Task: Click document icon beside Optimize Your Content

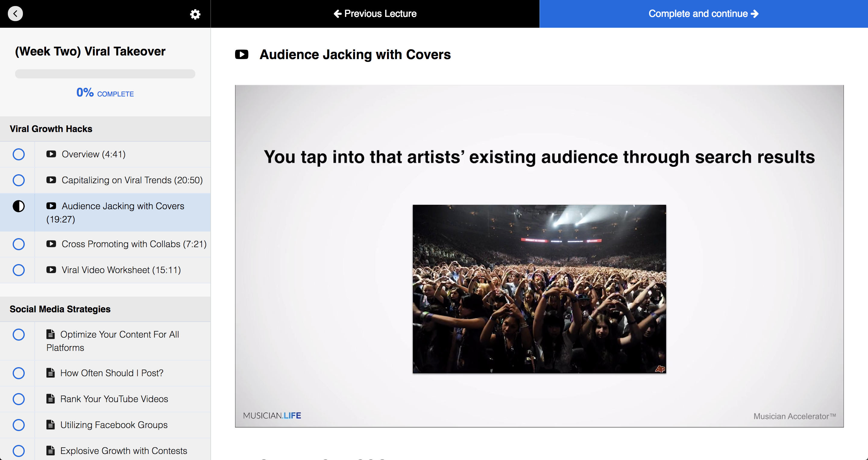Action: pos(51,334)
